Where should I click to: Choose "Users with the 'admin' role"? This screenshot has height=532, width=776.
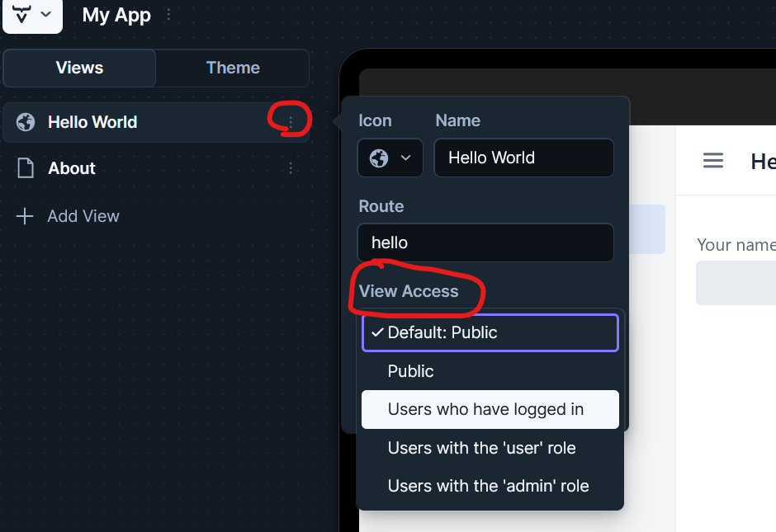(x=490, y=486)
